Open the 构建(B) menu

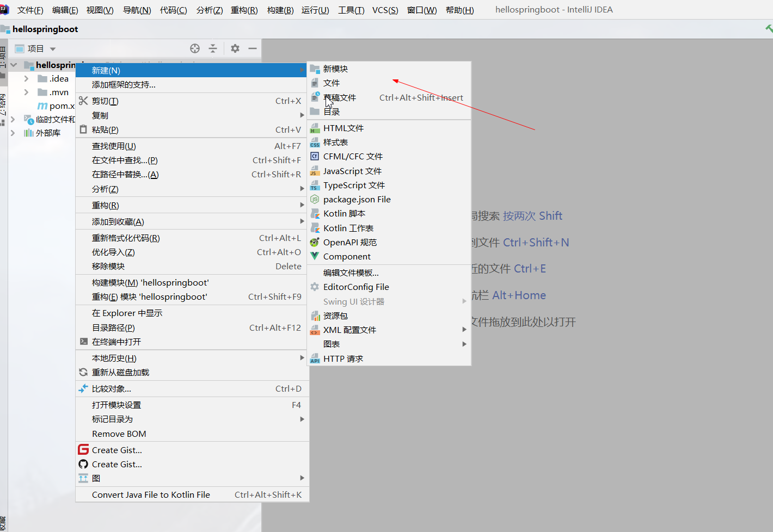point(280,10)
